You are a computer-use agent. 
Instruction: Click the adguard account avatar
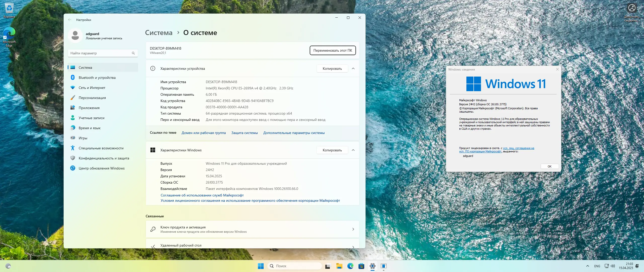click(75, 36)
